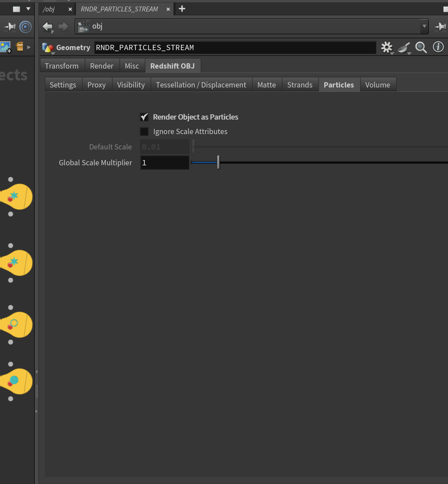Click the Geometry node type icon

(x=48, y=47)
